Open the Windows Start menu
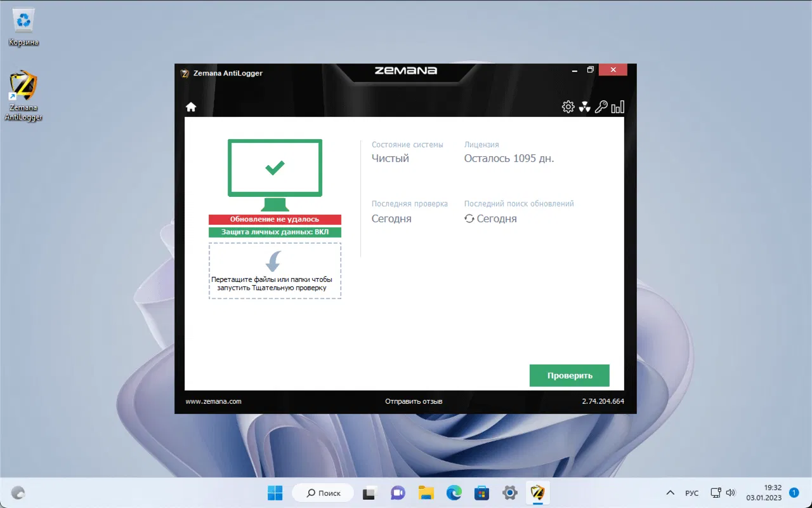Viewport: 812px width, 508px height. tap(275, 493)
